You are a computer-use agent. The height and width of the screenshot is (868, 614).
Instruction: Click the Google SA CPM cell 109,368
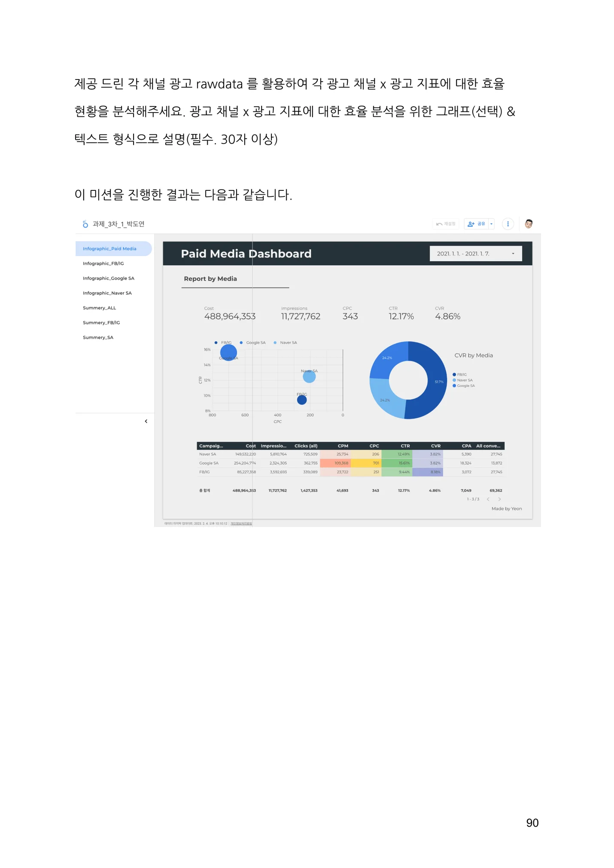tap(335, 463)
